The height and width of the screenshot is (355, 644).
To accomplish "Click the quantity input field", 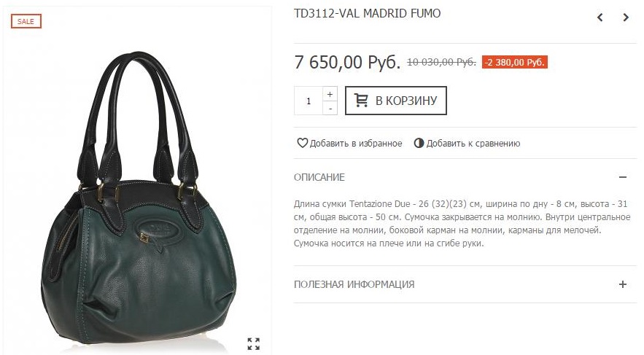I will tap(309, 101).
